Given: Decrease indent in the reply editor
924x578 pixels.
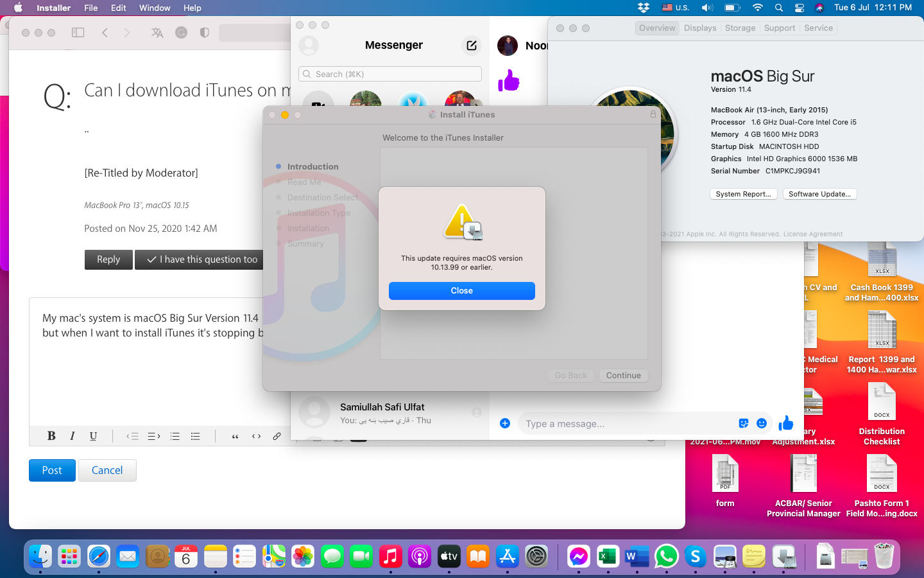Looking at the screenshot, I should pos(133,436).
